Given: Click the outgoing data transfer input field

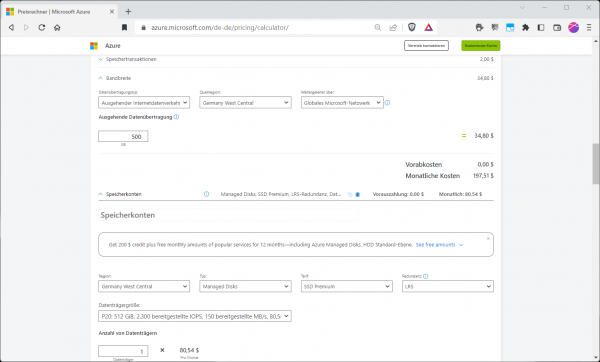Looking at the screenshot, I should (123, 136).
